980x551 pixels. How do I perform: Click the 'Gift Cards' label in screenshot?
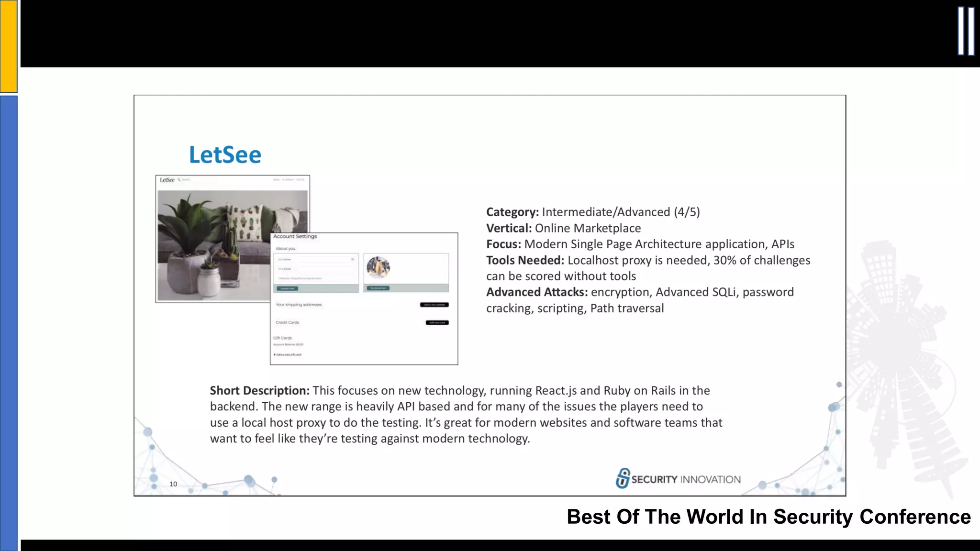(x=282, y=338)
